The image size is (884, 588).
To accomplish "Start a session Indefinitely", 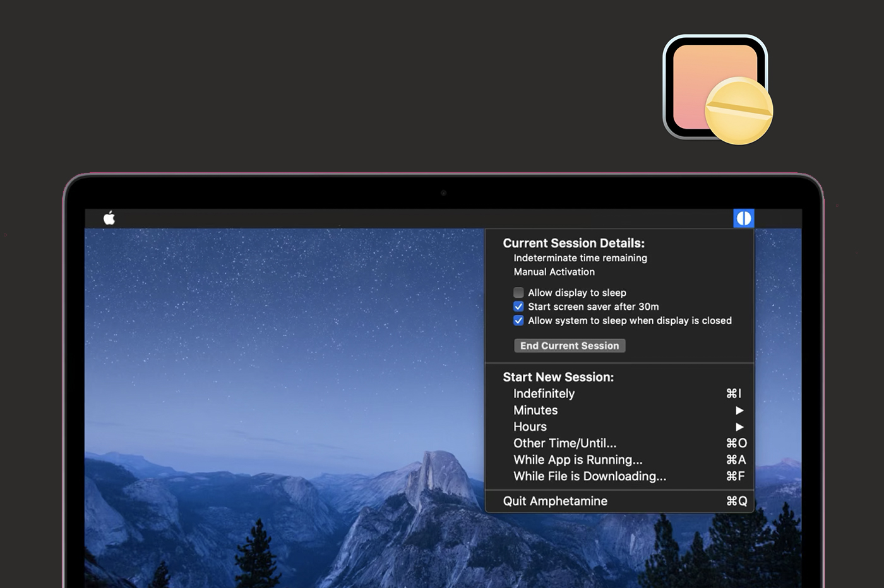I will coord(619,394).
